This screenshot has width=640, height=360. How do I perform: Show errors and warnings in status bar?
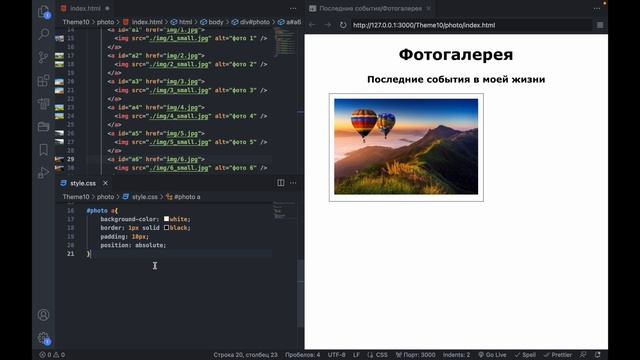(x=52, y=355)
